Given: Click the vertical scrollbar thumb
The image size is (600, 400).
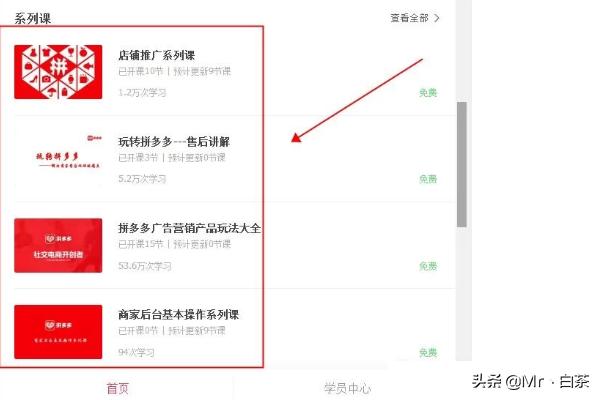Looking at the screenshot, I should click(x=462, y=165).
